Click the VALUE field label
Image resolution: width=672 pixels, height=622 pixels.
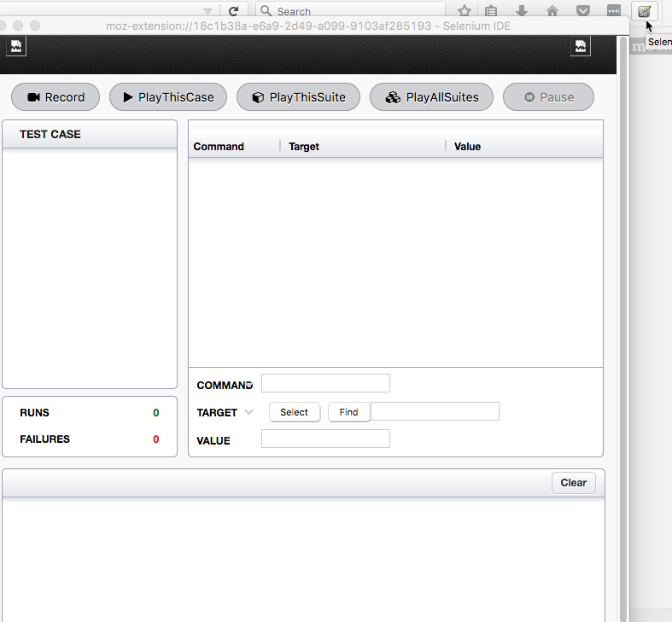(213, 441)
